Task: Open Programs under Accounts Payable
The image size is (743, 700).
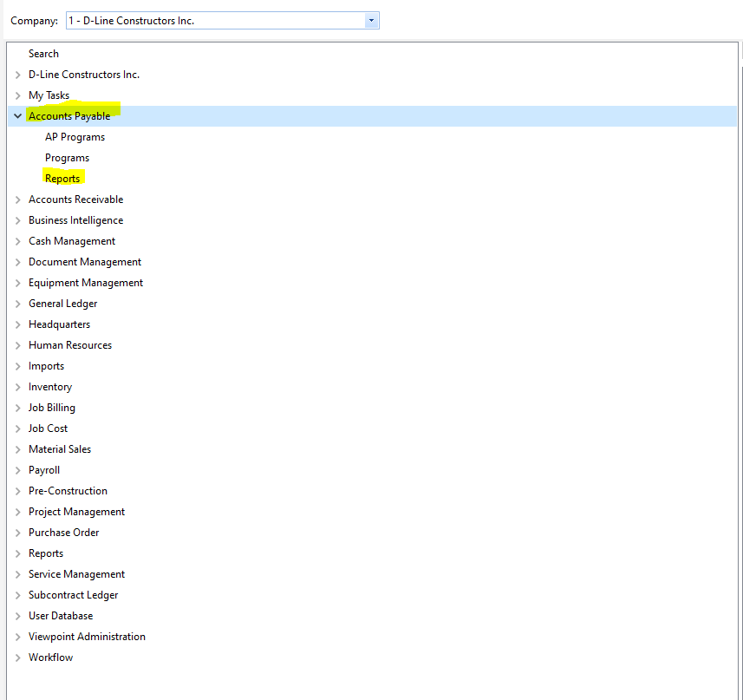Action: (67, 158)
